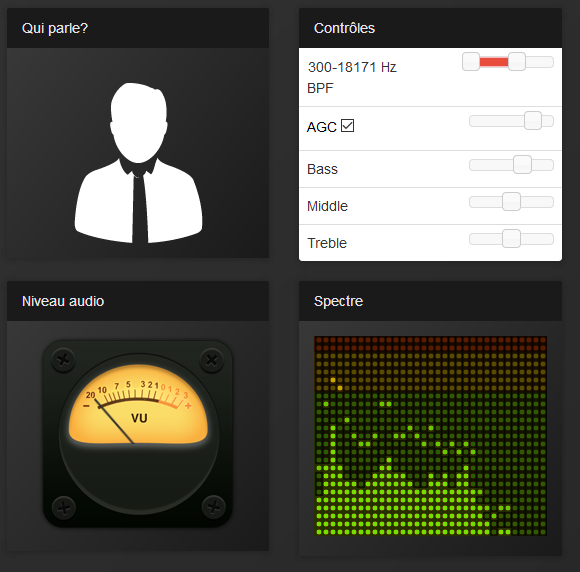Click the Bass slider handle
The image size is (580, 572).
point(522,165)
